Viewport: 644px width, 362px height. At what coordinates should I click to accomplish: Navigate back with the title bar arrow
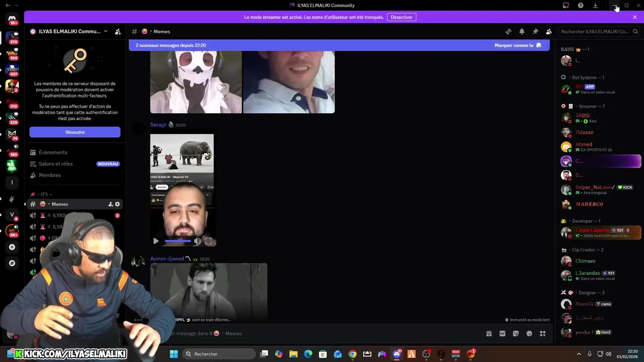point(8,6)
